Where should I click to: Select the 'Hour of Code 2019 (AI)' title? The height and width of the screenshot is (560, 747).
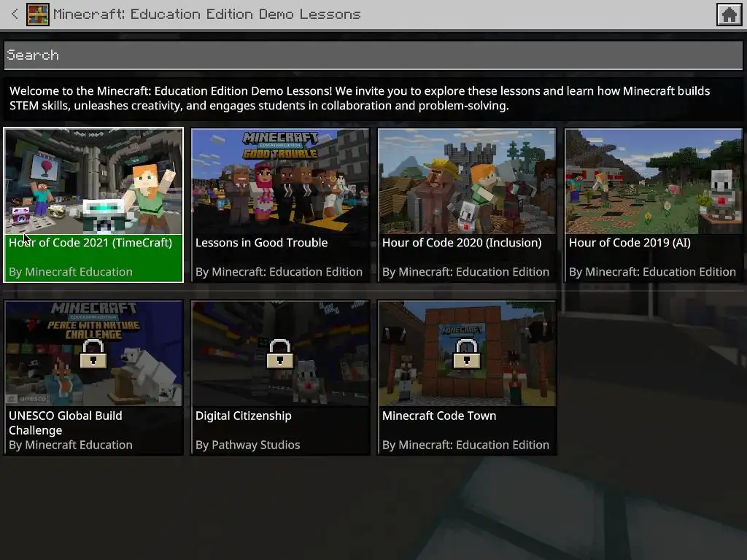click(630, 243)
